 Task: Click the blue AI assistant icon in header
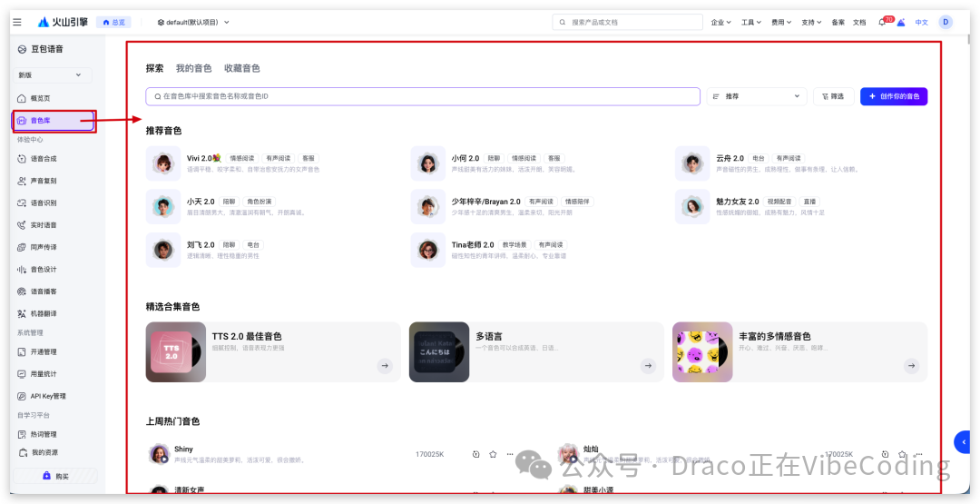click(901, 22)
